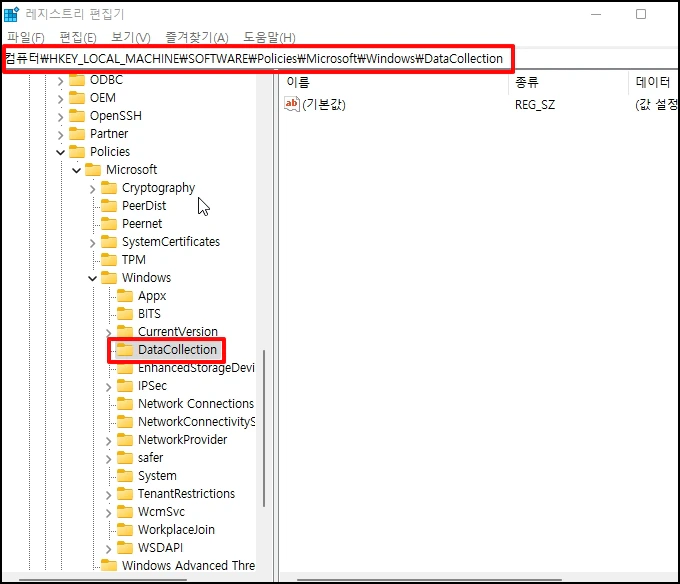
Task: Click the CurrentVersion folder icon
Action: tap(125, 331)
